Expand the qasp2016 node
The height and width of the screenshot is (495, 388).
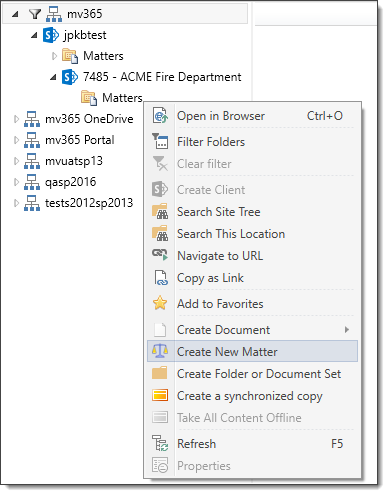pos(16,182)
